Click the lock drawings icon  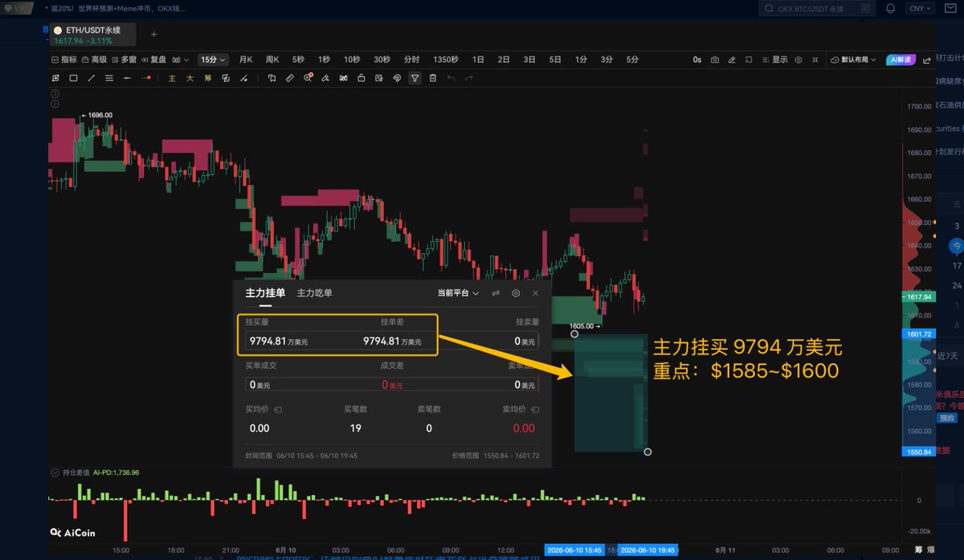pos(361,78)
